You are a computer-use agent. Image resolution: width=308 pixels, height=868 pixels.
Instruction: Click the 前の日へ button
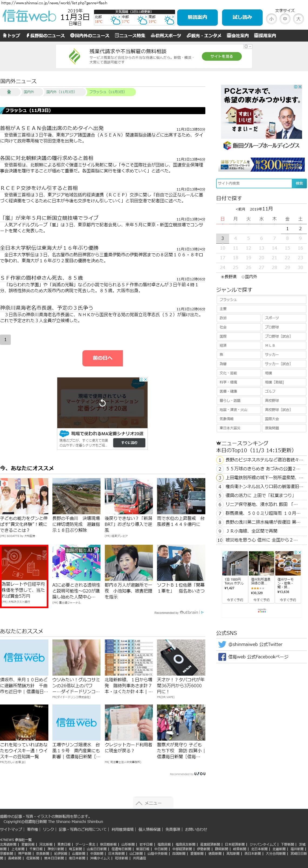pyautogui.click(x=103, y=358)
